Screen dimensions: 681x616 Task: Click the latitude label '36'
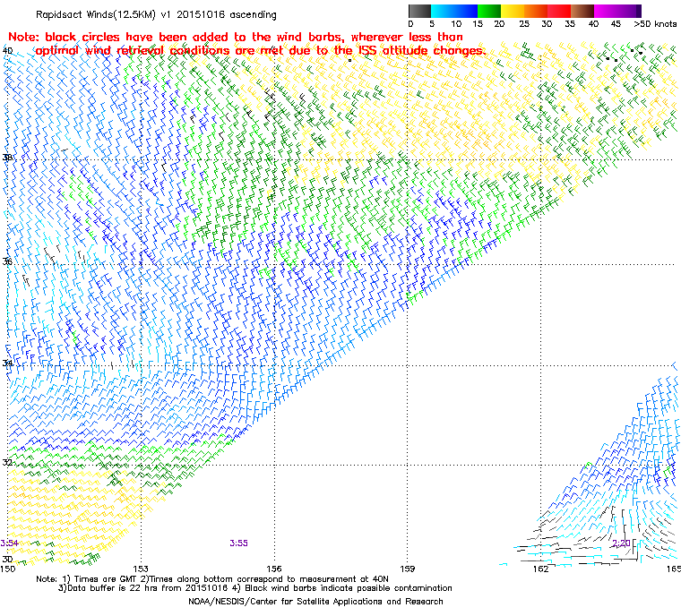[8, 261]
